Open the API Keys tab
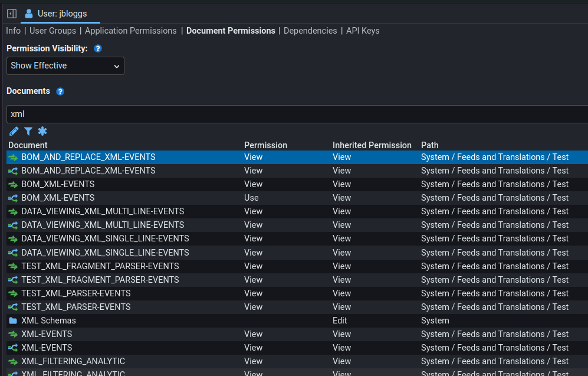The image size is (588, 376). coord(363,31)
